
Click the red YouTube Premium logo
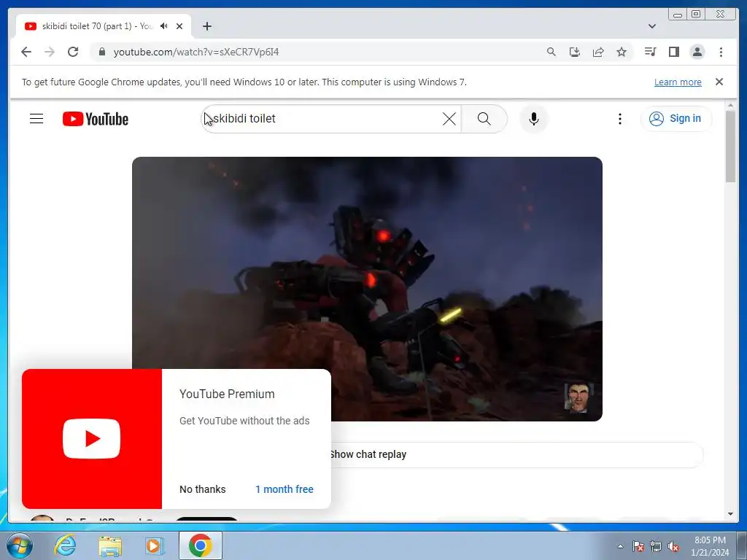click(91, 438)
